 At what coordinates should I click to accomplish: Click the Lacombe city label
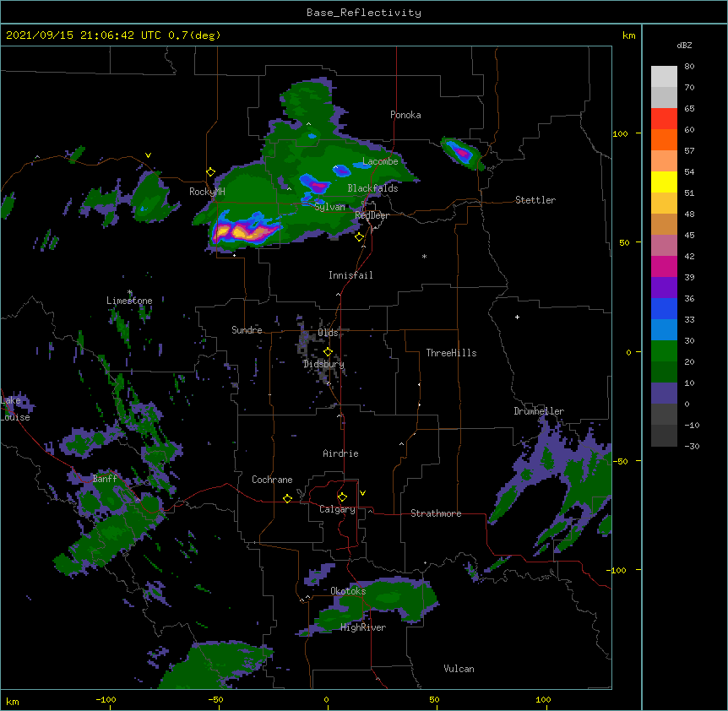pyautogui.click(x=380, y=161)
